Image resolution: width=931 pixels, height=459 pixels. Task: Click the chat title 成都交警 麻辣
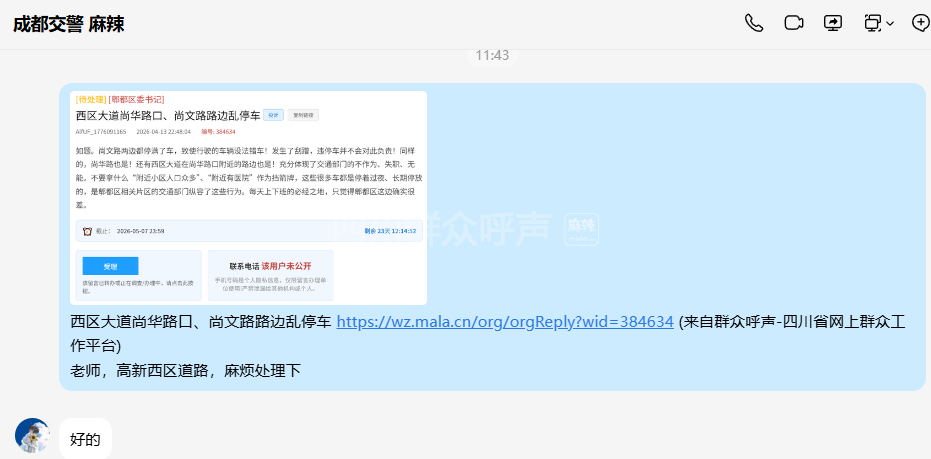[68, 24]
